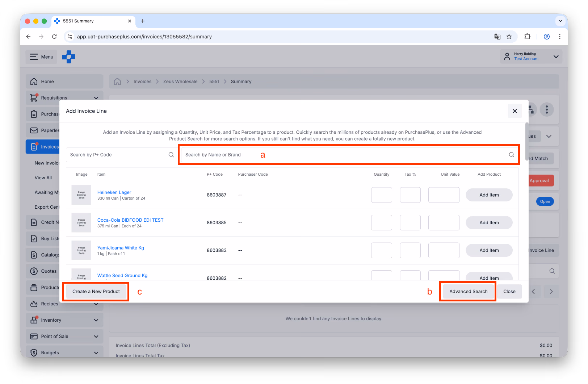This screenshot has width=588, height=384.
Task: Open the Yam/Jicama White Kg link
Action: (x=121, y=248)
